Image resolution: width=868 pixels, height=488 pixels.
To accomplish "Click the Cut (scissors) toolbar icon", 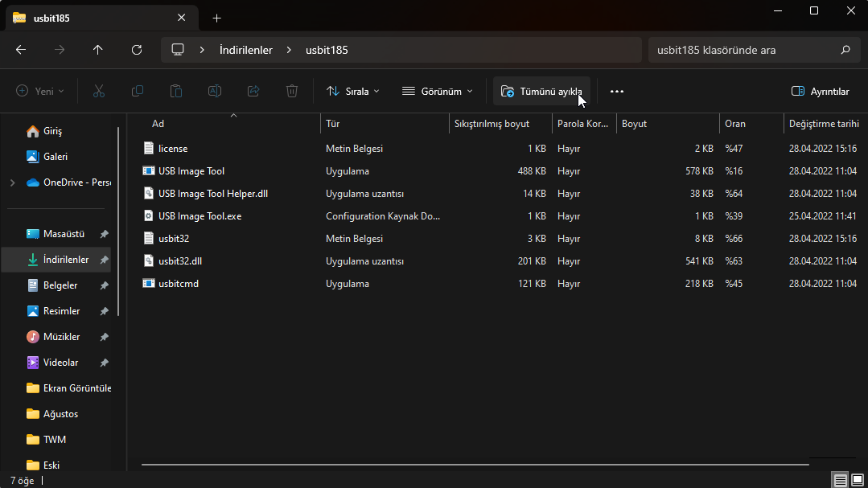I will [99, 92].
